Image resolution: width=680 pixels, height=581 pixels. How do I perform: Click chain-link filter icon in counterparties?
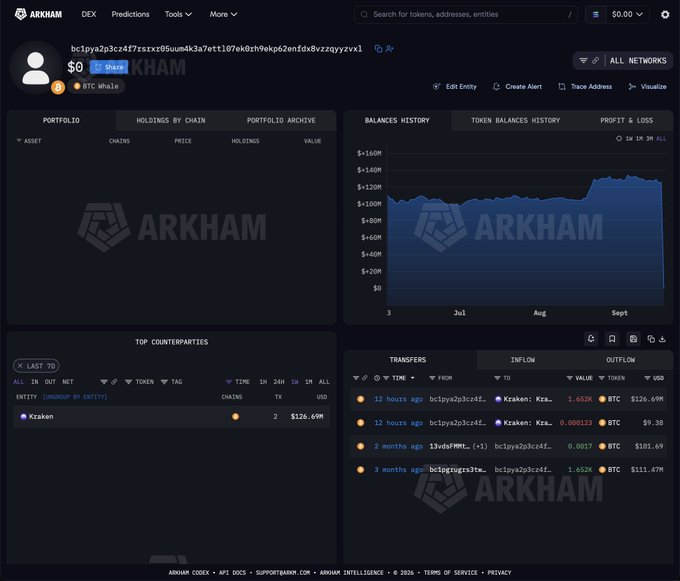point(114,382)
